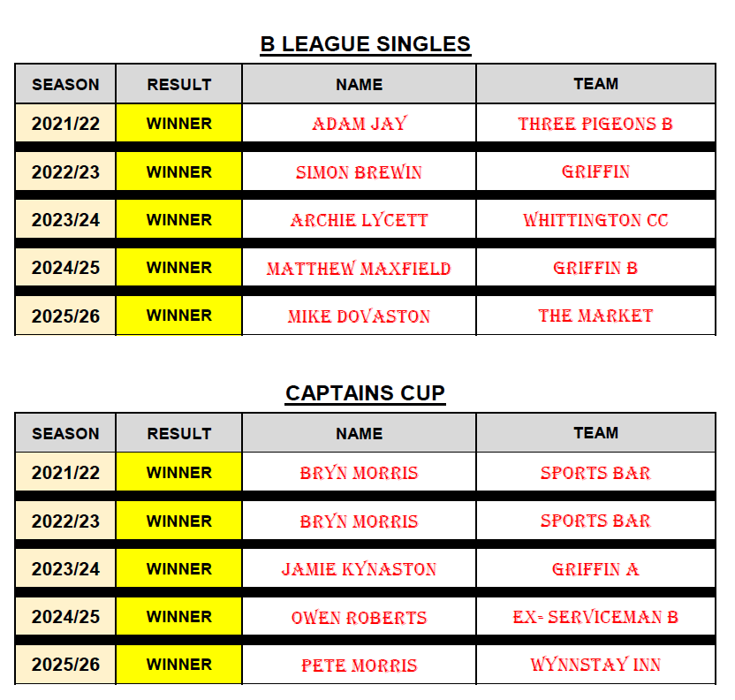The width and height of the screenshot is (735, 700).
Task: Click the Ex-Serviceman B team cell
Action: coord(595,617)
